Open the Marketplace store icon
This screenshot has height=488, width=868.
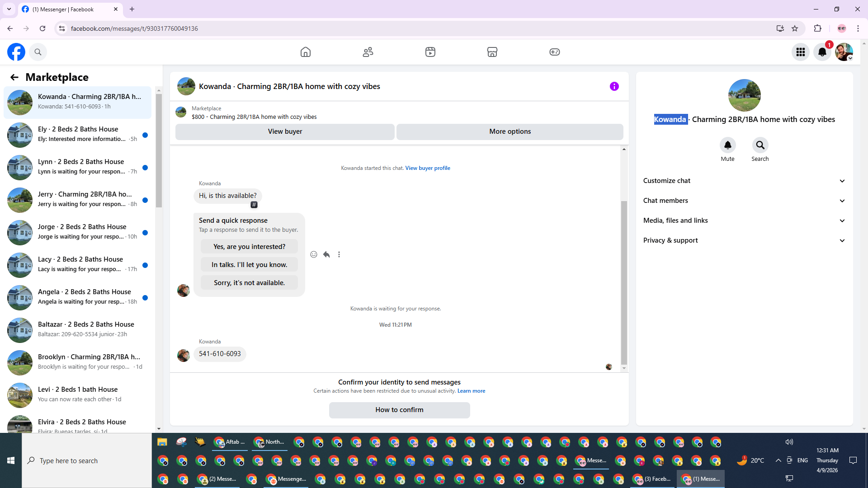tap(492, 52)
